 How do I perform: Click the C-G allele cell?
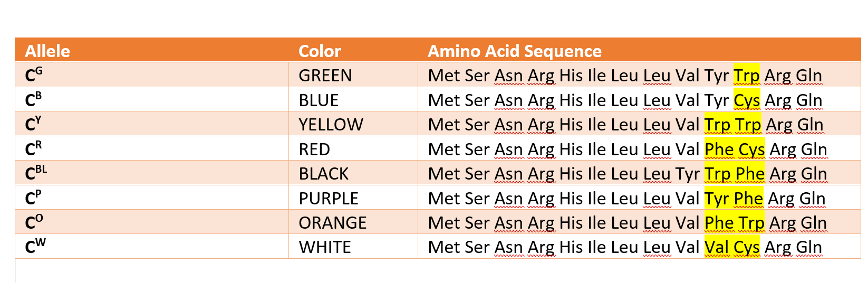pos(34,76)
